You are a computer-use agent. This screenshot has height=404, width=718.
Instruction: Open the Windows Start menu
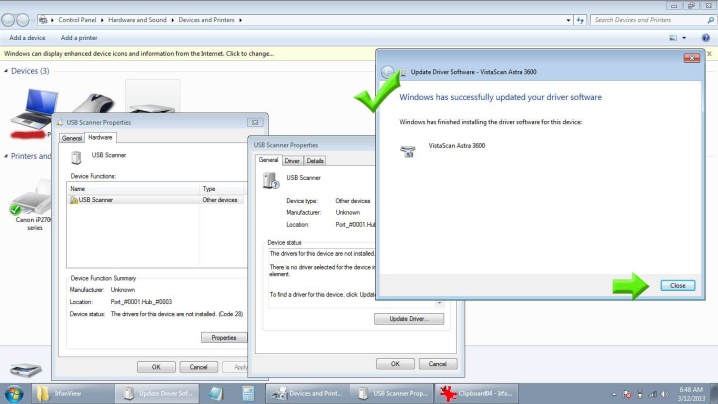(14, 393)
